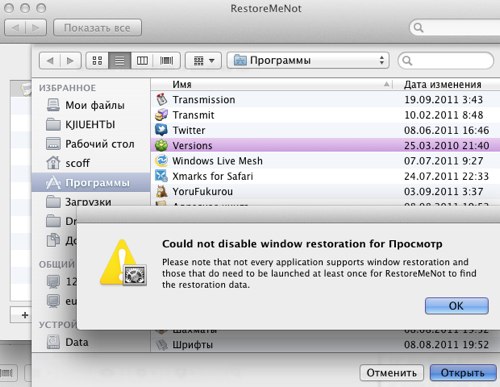The height and width of the screenshot is (387, 500).
Task: Click the Рабочий стол sidebar icon
Action: (53, 144)
